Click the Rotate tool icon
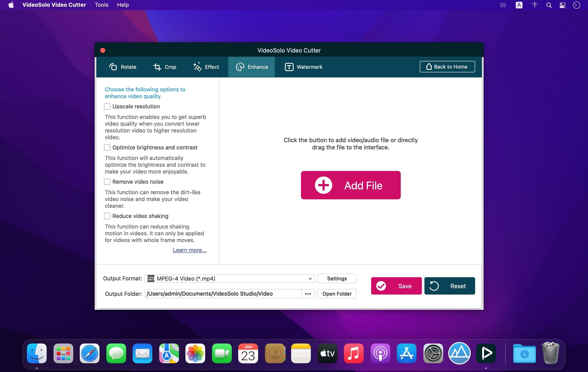This screenshot has width=588, height=372. [114, 66]
